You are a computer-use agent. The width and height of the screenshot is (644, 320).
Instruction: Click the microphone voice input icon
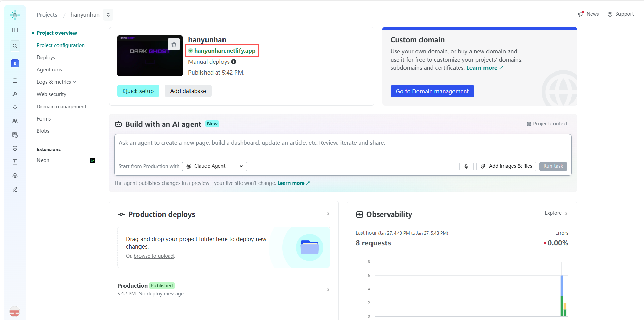(x=466, y=166)
